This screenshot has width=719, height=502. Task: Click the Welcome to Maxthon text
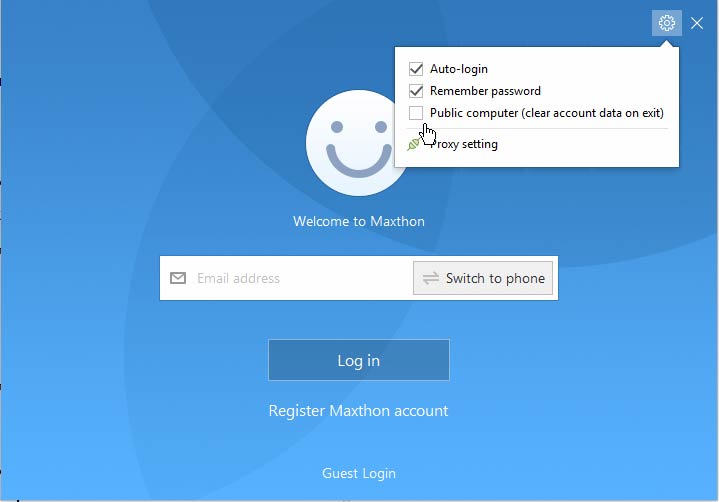359,221
